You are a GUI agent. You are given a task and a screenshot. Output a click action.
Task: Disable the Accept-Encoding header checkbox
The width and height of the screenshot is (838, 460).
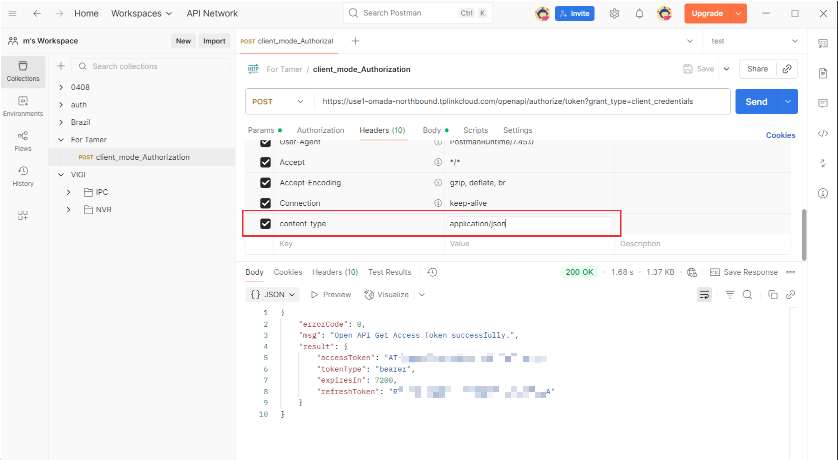(265, 183)
